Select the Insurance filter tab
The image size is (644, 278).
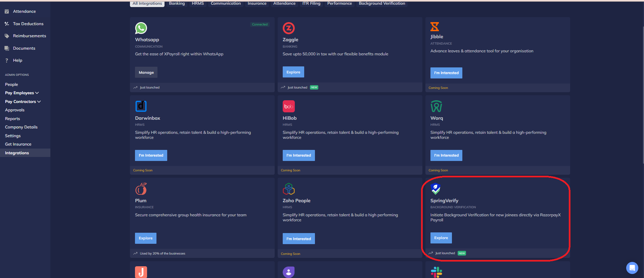257,3
